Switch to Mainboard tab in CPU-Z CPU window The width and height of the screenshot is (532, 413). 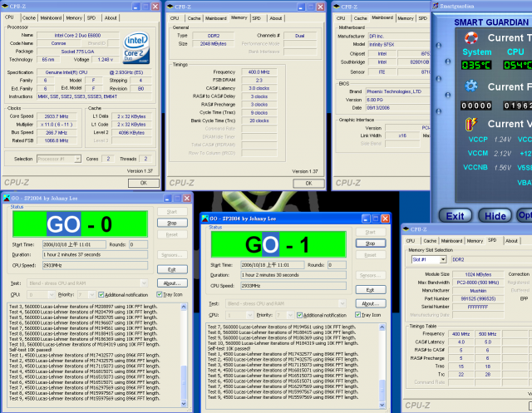pos(51,17)
